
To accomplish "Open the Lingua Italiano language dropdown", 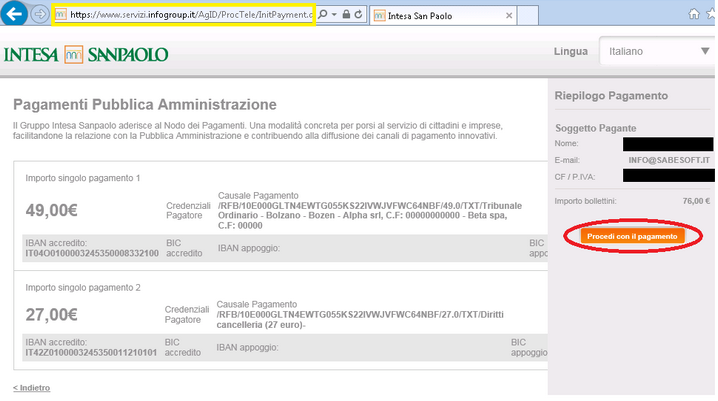I will click(x=657, y=51).
